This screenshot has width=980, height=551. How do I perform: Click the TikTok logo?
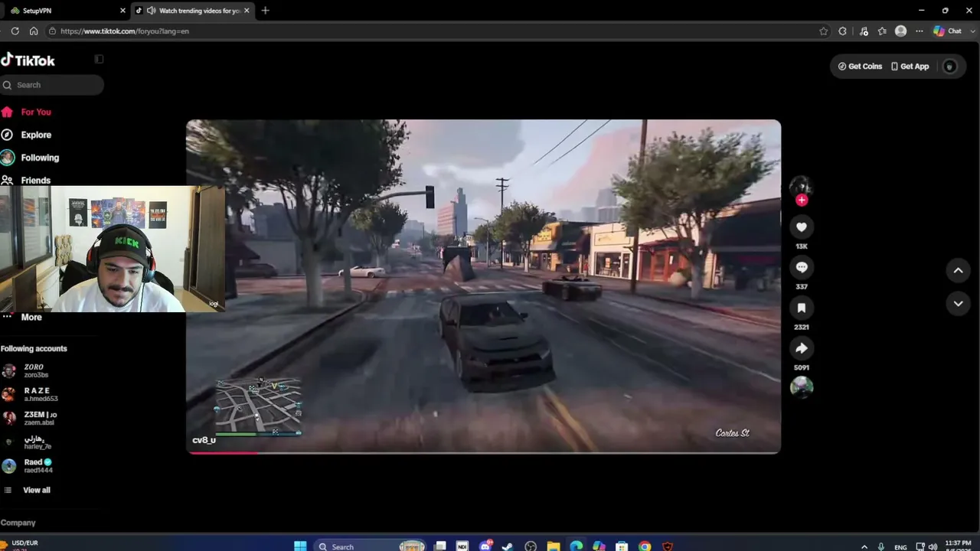pyautogui.click(x=28, y=60)
